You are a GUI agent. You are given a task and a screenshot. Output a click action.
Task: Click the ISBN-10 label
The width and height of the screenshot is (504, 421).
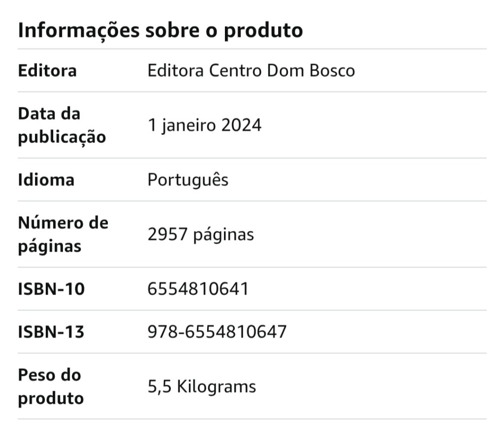(51, 289)
